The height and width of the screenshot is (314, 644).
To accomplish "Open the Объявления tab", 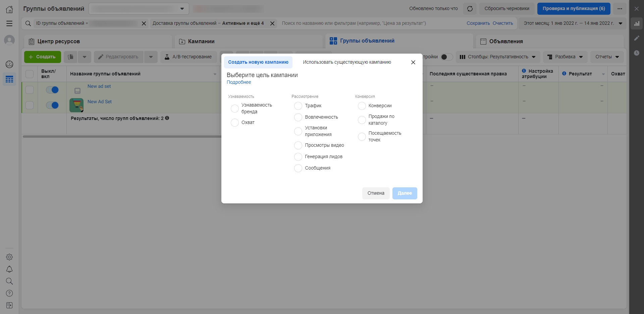I will coord(550,42).
